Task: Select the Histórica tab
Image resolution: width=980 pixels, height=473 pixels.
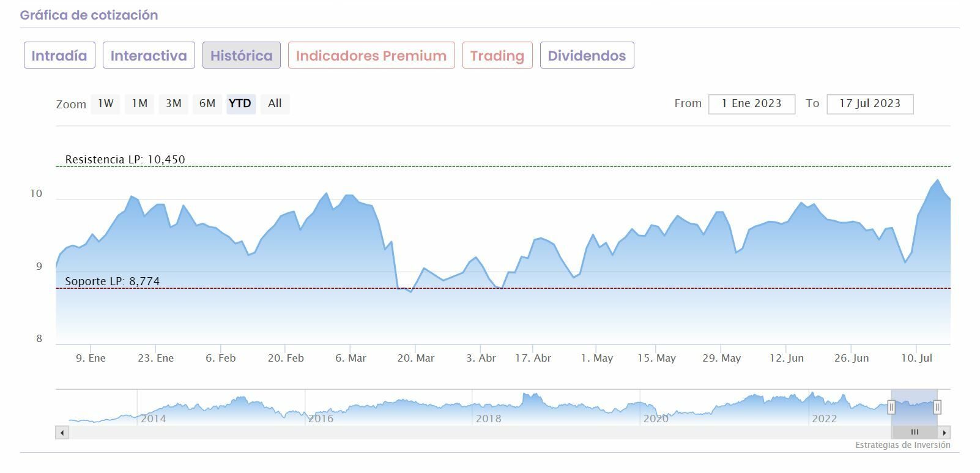Action: [x=242, y=56]
